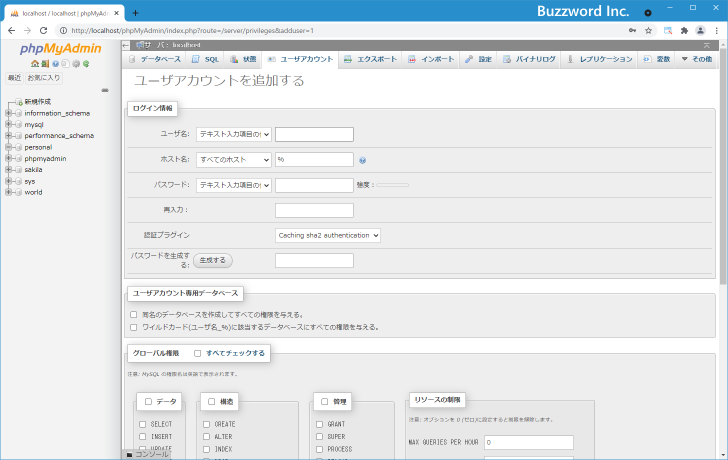728x460 pixels.
Task: Switch to the インポート tab
Action: coord(431,59)
